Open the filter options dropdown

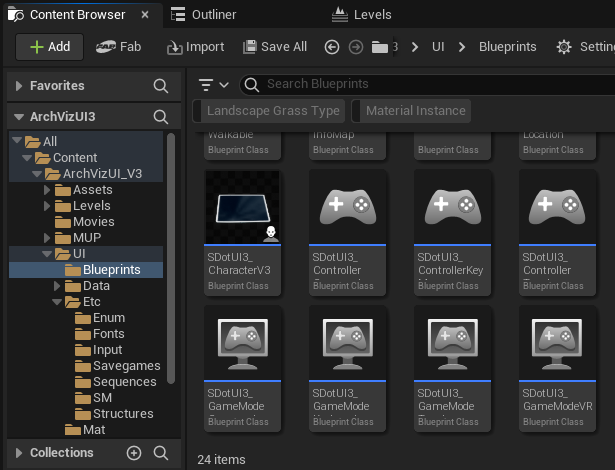[x=213, y=84]
